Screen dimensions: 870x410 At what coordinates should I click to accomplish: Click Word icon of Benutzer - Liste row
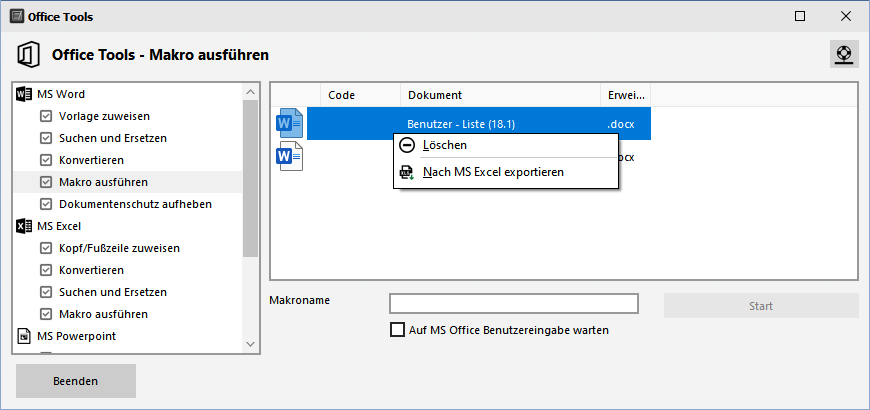pos(289,123)
